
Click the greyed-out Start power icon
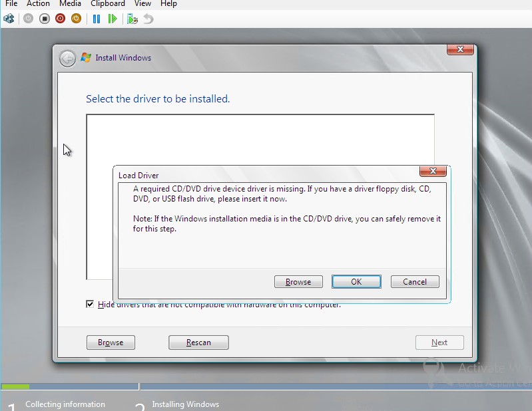28,19
